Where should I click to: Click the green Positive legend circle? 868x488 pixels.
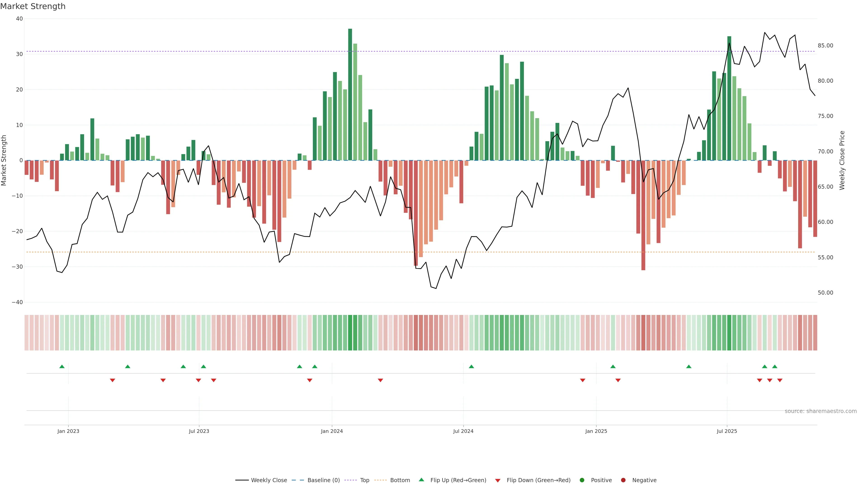coord(582,480)
